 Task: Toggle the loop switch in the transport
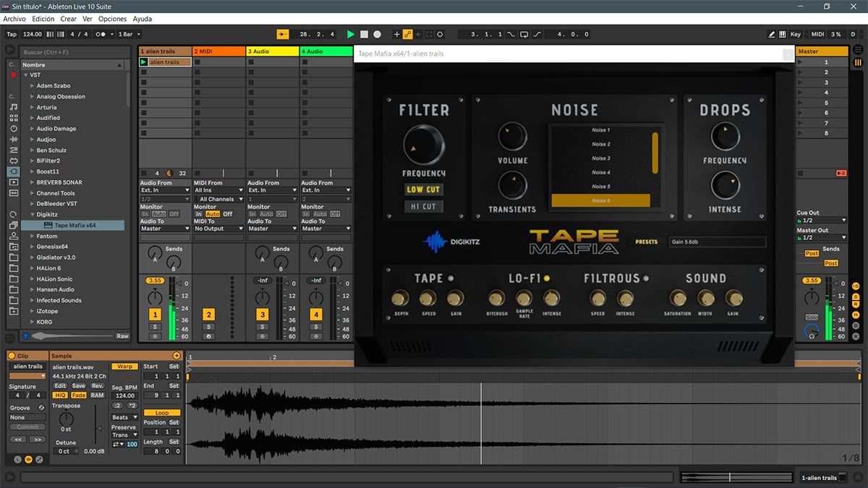pos(524,34)
